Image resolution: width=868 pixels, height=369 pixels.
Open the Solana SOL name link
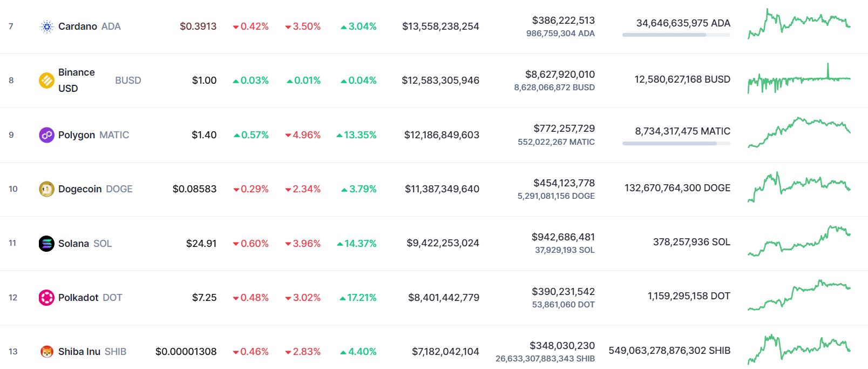point(85,244)
